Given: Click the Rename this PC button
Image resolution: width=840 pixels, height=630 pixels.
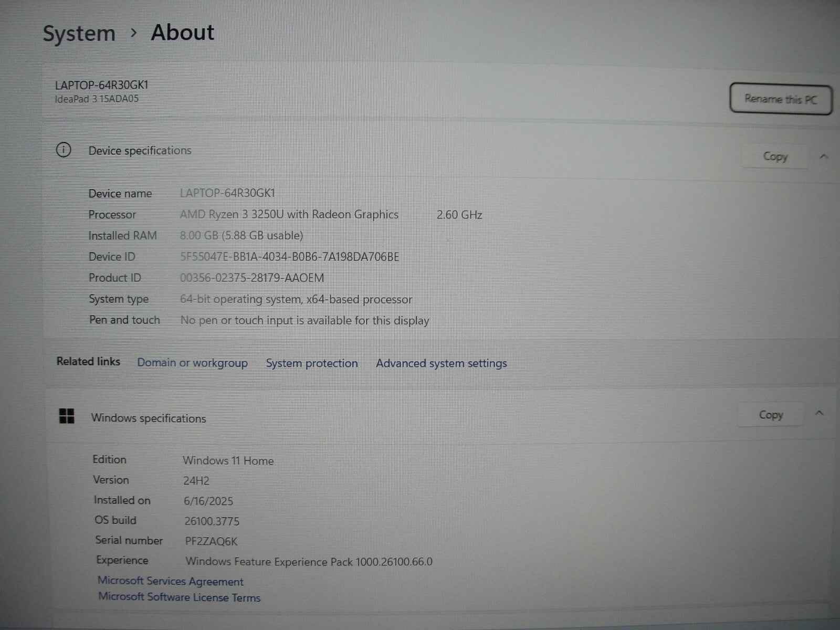Looking at the screenshot, I should (x=780, y=99).
